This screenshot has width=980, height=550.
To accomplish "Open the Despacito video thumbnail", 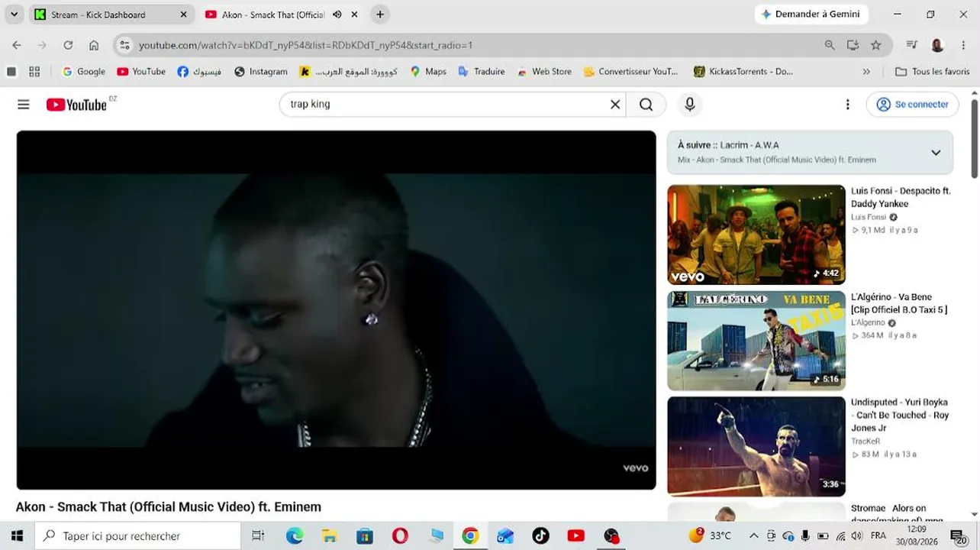I will tap(756, 235).
